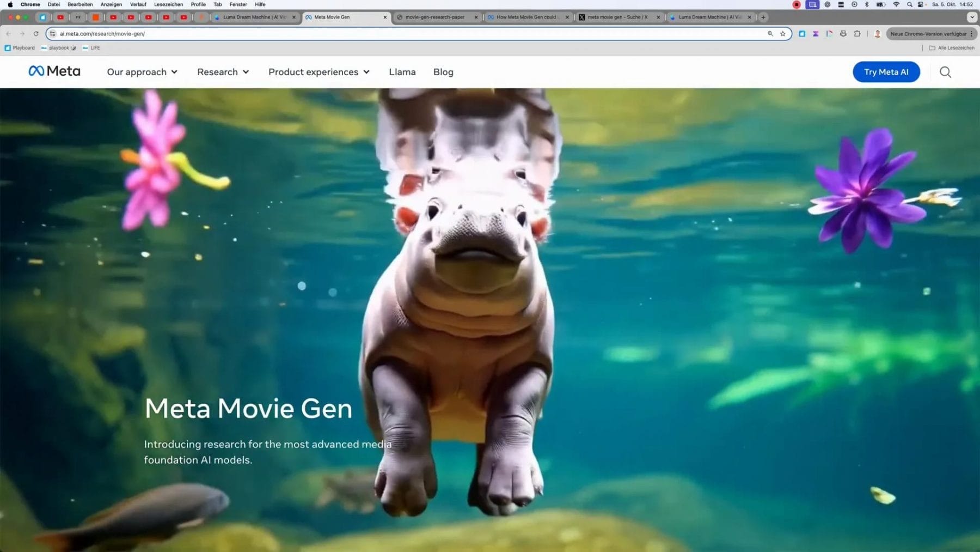Expand the Research dropdown menu
Screen dimensions: 980x552
point(223,72)
